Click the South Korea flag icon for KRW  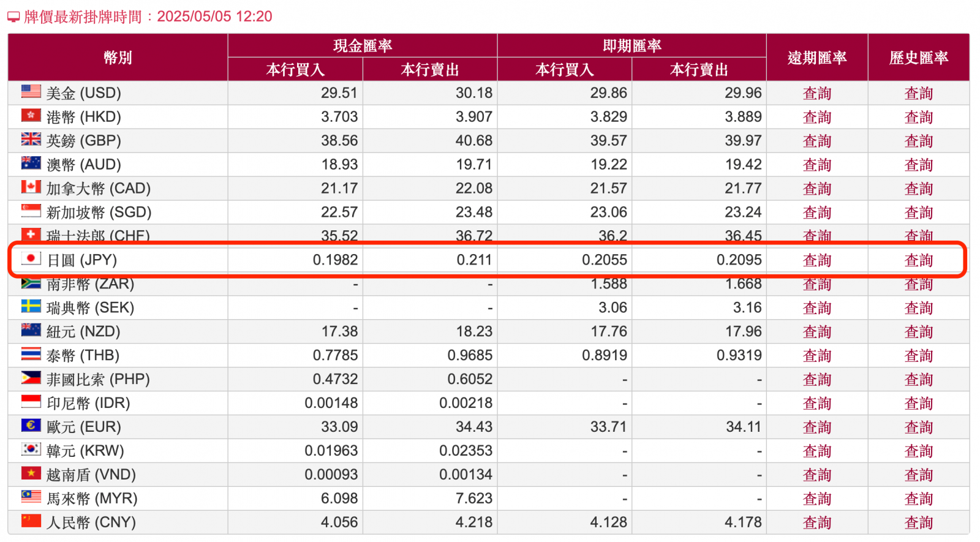click(x=31, y=450)
